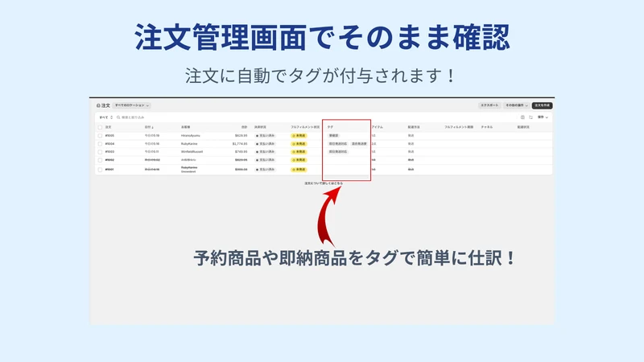The width and height of the screenshot is (644, 362).
Task: Click the フルフィルメント状況 column header
Action: pyautogui.click(x=305, y=127)
